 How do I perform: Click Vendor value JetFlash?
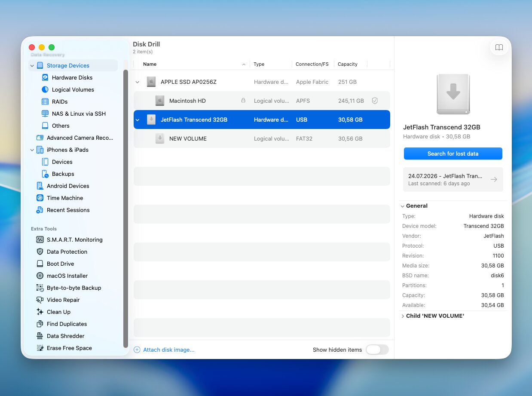click(494, 236)
